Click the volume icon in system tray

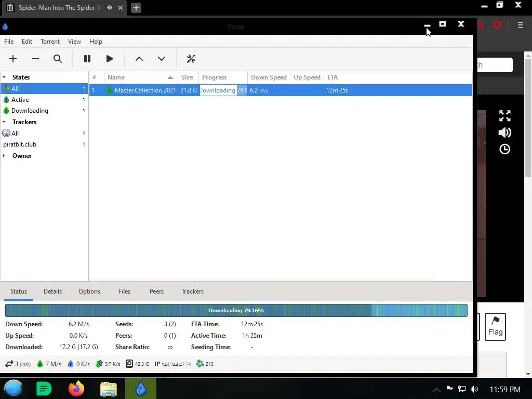[474, 389]
